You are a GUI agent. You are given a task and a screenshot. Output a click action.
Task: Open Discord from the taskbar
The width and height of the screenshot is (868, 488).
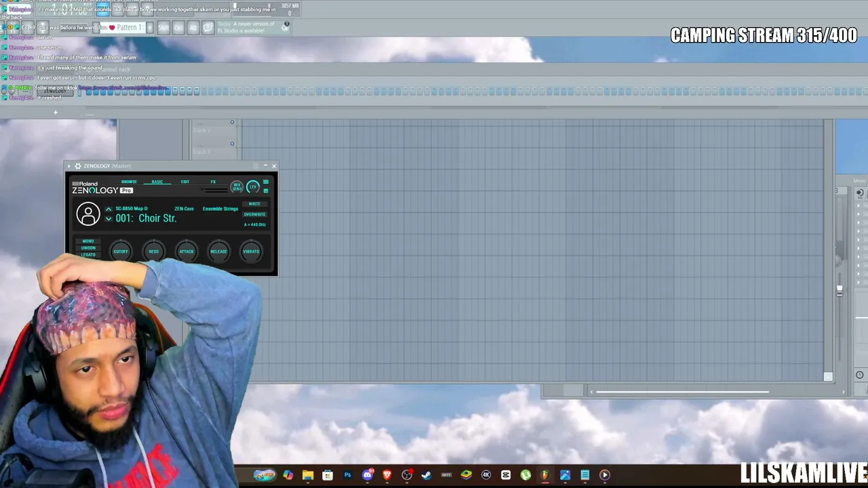point(368,475)
